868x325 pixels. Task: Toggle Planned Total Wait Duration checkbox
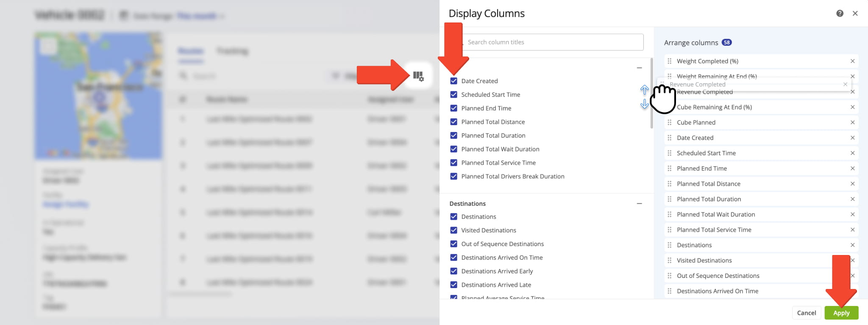click(453, 149)
